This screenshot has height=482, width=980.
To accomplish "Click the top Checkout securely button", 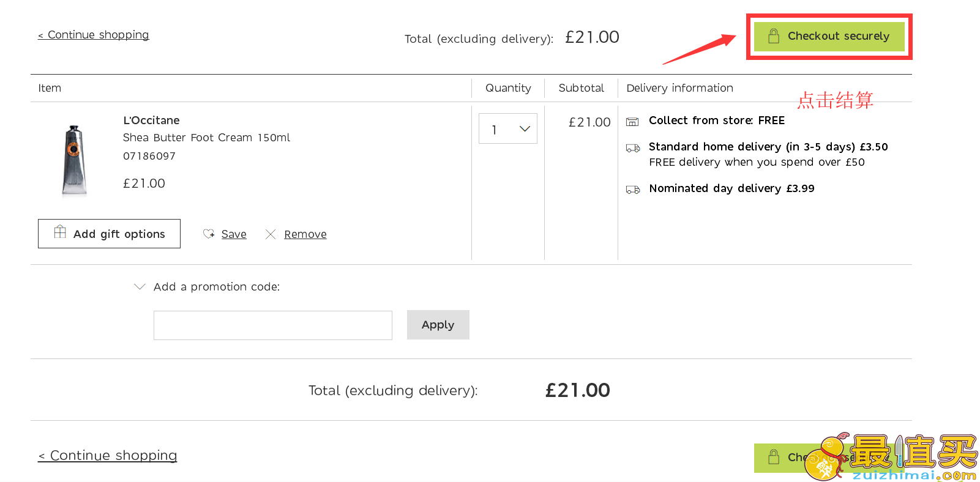I will click(x=829, y=37).
